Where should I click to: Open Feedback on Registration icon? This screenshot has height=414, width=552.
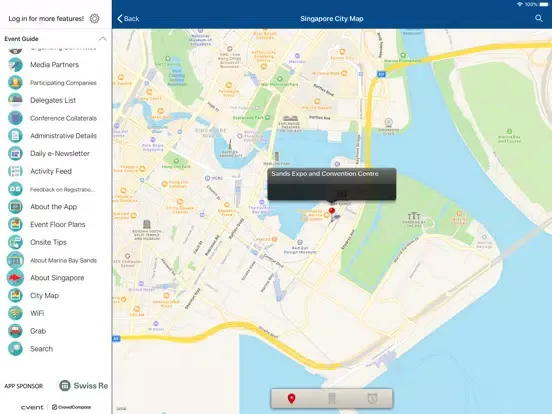pyautogui.click(x=15, y=189)
